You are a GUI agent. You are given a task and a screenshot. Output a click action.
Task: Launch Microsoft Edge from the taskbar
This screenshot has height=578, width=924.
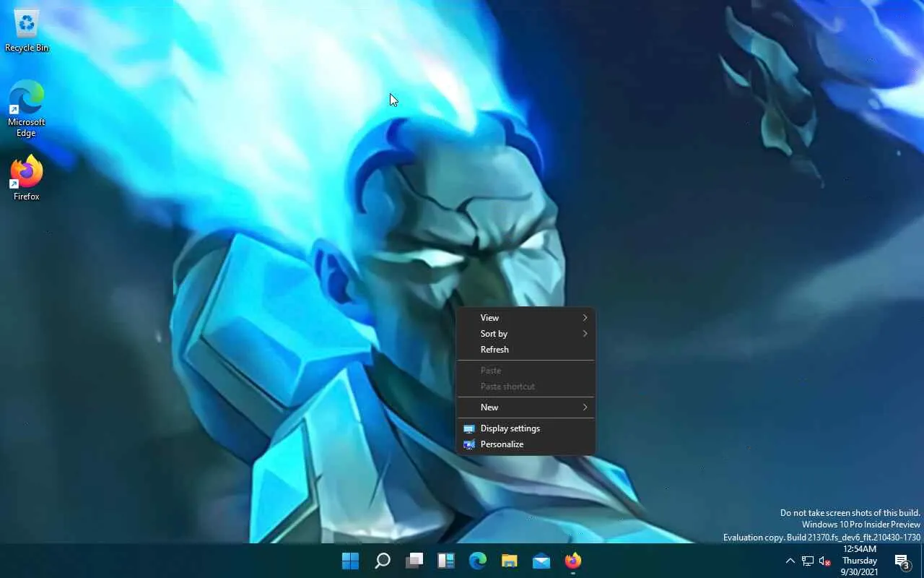click(x=478, y=561)
